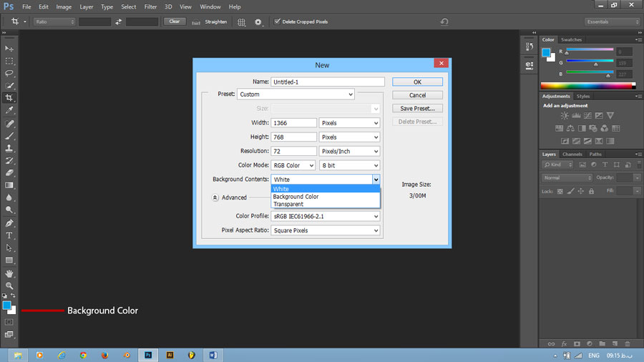Click the Clear button in options bar
Viewport: 644px width, 362px height.
175,21
